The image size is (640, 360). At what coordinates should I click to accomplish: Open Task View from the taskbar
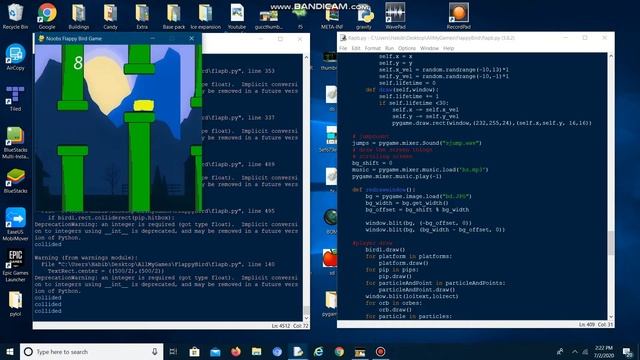(173, 351)
